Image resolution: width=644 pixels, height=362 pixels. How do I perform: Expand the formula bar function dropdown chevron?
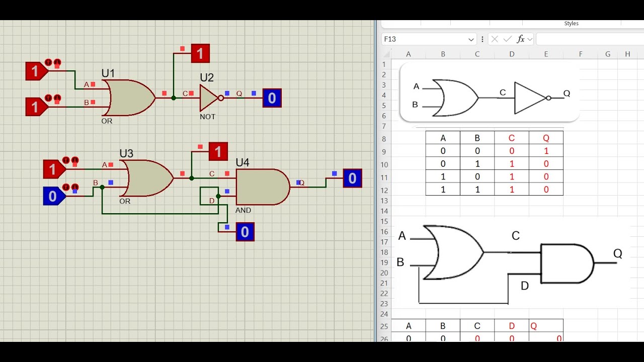(x=530, y=39)
